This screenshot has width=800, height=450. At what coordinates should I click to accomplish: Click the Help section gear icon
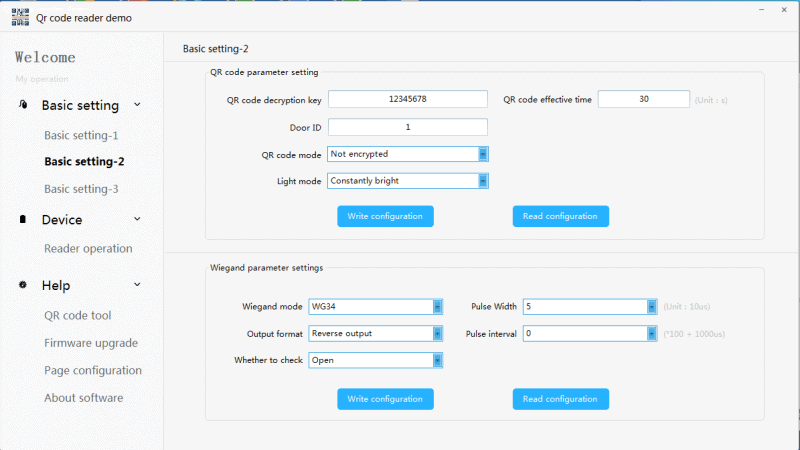[23, 285]
